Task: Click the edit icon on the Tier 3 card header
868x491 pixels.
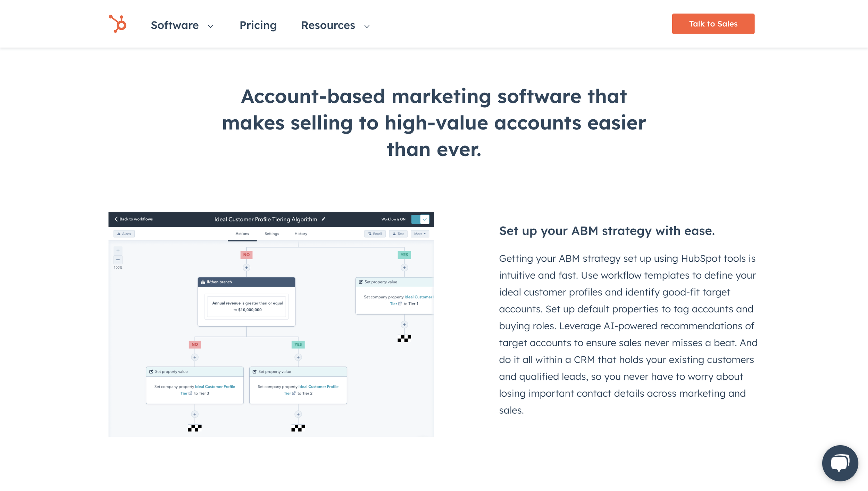Action: coord(151,371)
